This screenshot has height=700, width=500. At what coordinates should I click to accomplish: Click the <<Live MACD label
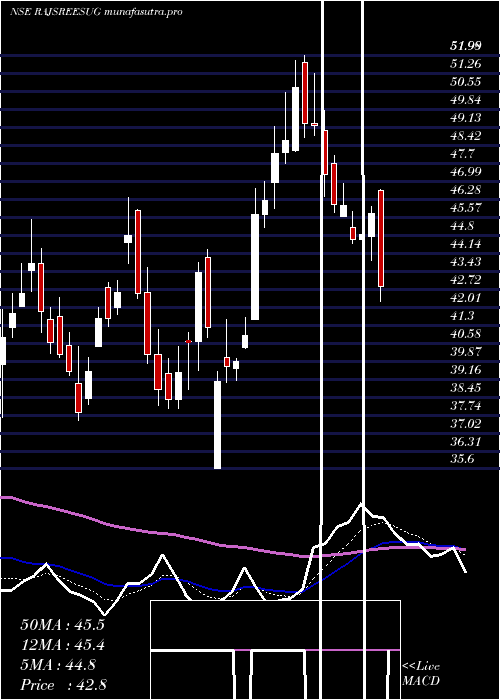coord(421,674)
